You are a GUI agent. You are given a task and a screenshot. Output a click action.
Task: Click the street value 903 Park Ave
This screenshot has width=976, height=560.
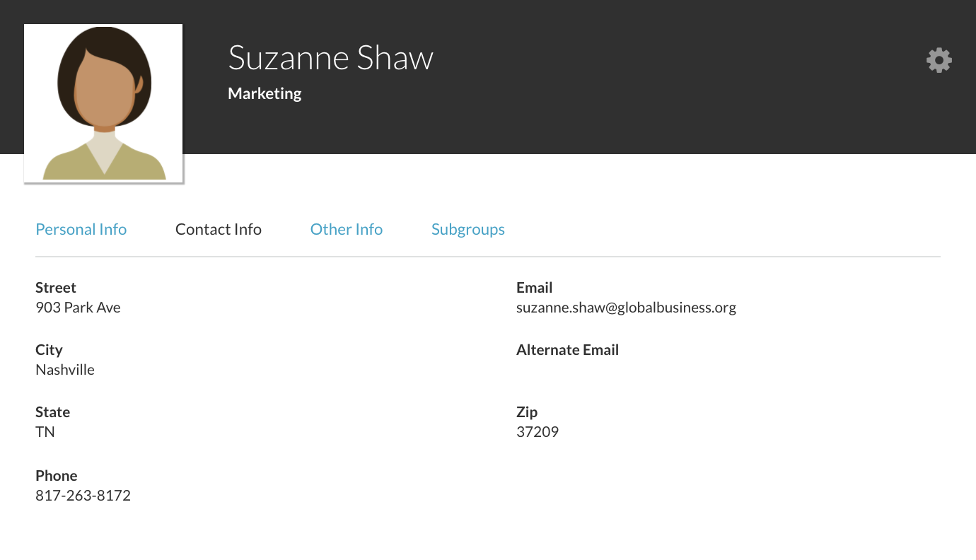click(78, 308)
